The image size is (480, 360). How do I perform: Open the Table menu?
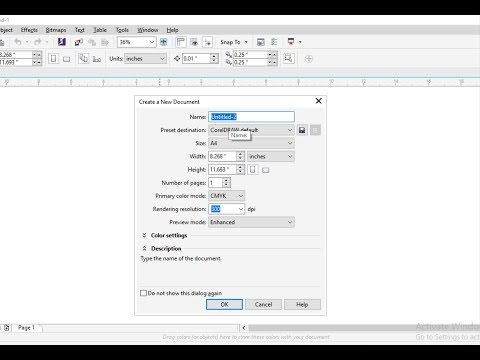(x=100, y=30)
